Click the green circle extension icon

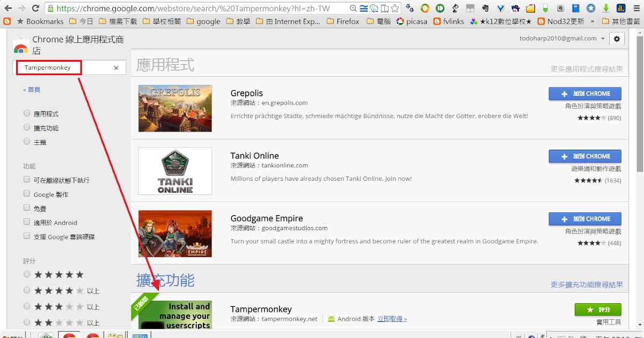(440, 9)
